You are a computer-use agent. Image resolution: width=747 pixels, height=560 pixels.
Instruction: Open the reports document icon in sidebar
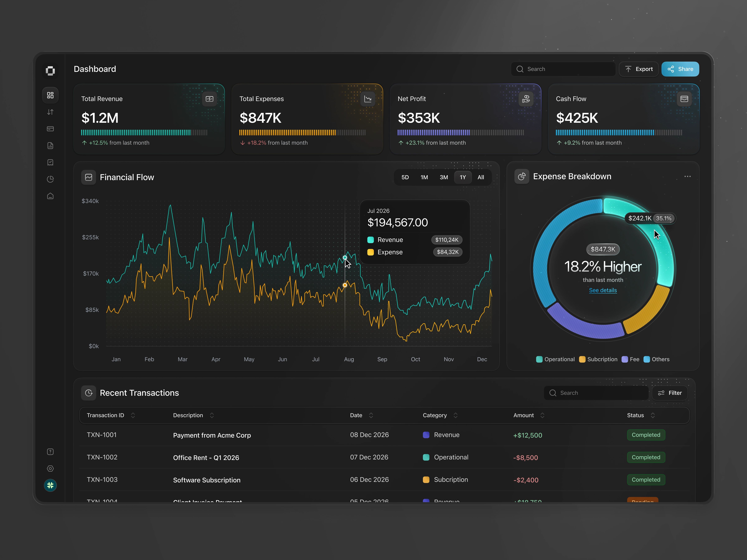point(50,146)
